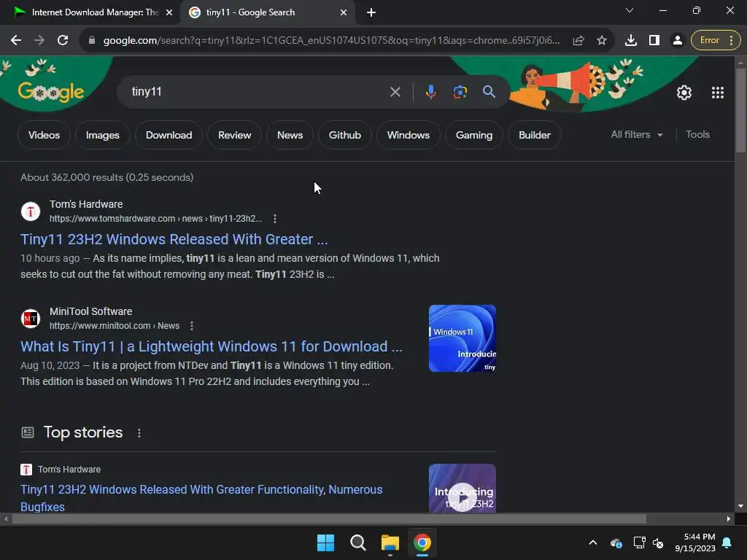The height and width of the screenshot is (560, 747).
Task: Filter results by News
Action: [x=290, y=135]
